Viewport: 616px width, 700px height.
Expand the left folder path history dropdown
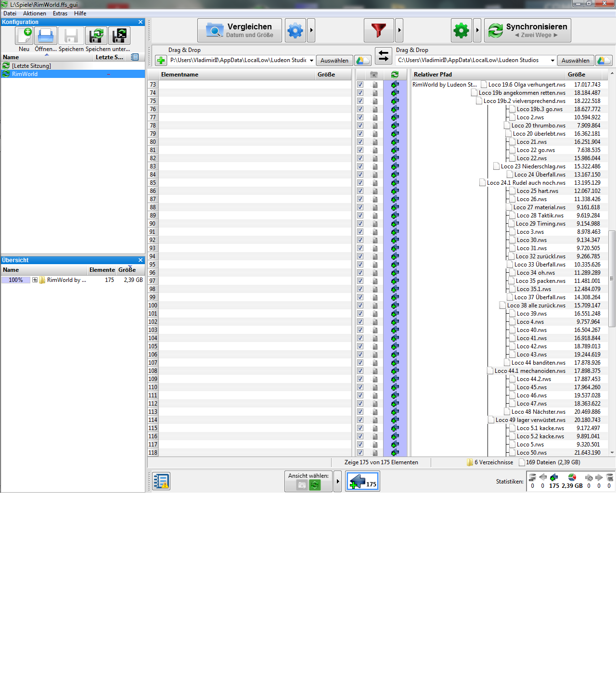[x=311, y=60]
